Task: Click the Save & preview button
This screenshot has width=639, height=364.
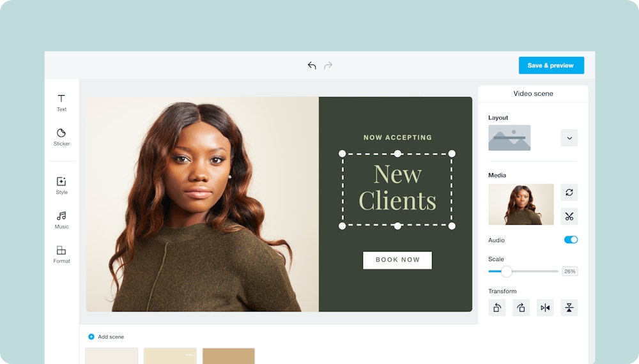Action: [x=551, y=65]
